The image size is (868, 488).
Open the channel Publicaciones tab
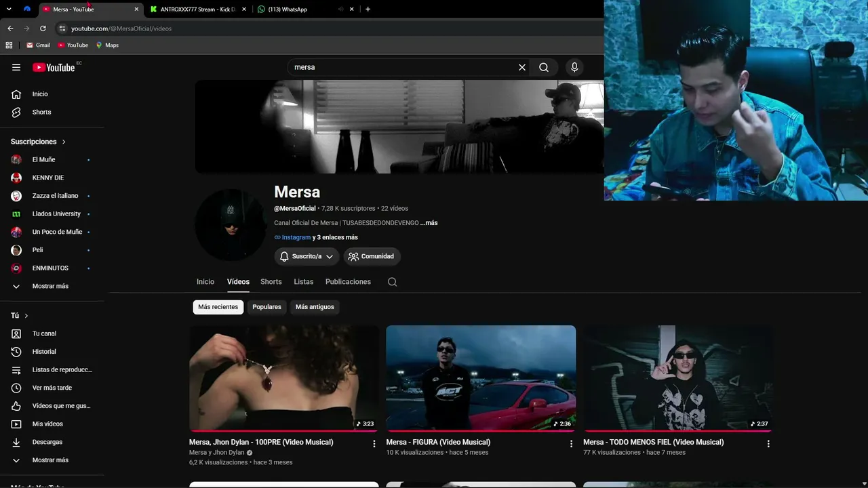pos(348,282)
